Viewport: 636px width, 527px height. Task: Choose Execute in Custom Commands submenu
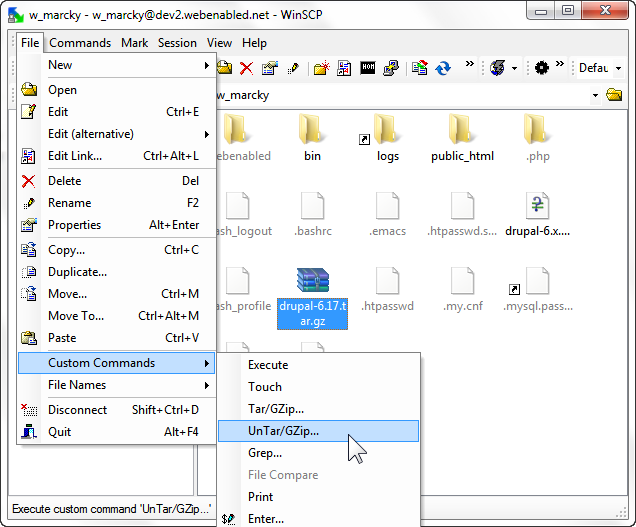click(318, 365)
